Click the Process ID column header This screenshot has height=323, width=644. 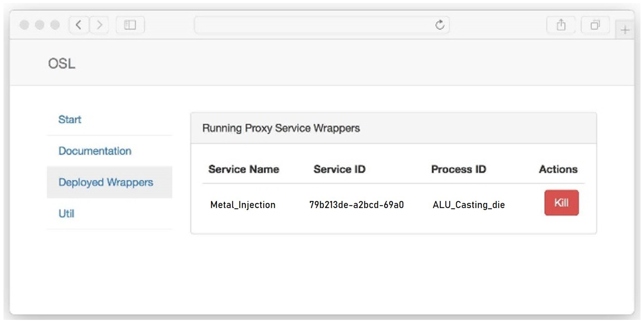458,169
